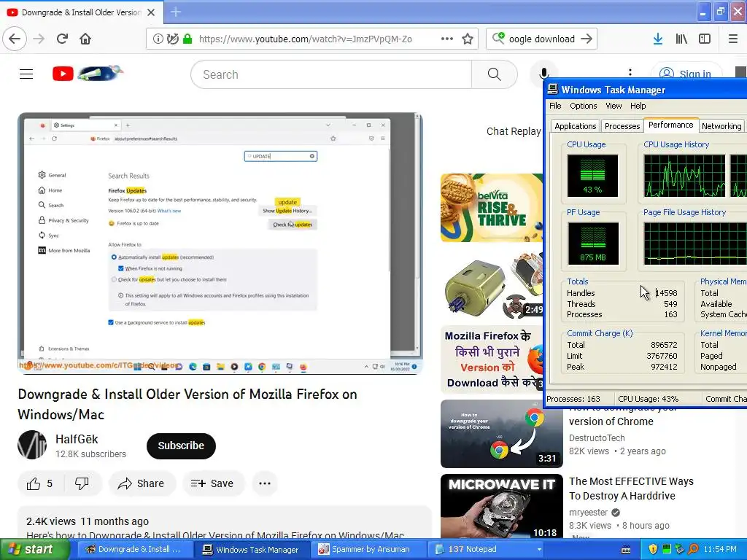Close the Downgrade & Install Older Version tab
The width and height of the screenshot is (747, 560).
click(151, 12)
